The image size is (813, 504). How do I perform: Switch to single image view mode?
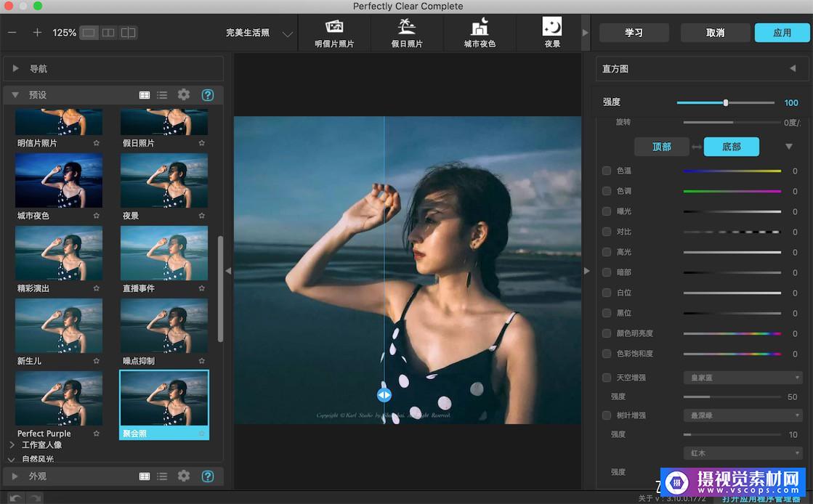(89, 33)
